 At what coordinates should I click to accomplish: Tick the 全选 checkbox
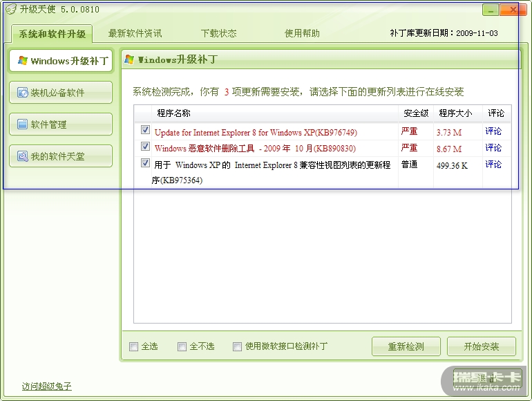pyautogui.click(x=133, y=346)
